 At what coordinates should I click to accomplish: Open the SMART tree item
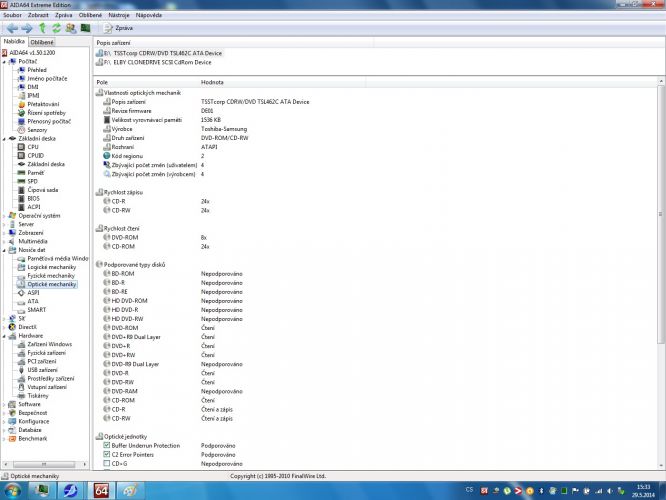tap(37, 310)
